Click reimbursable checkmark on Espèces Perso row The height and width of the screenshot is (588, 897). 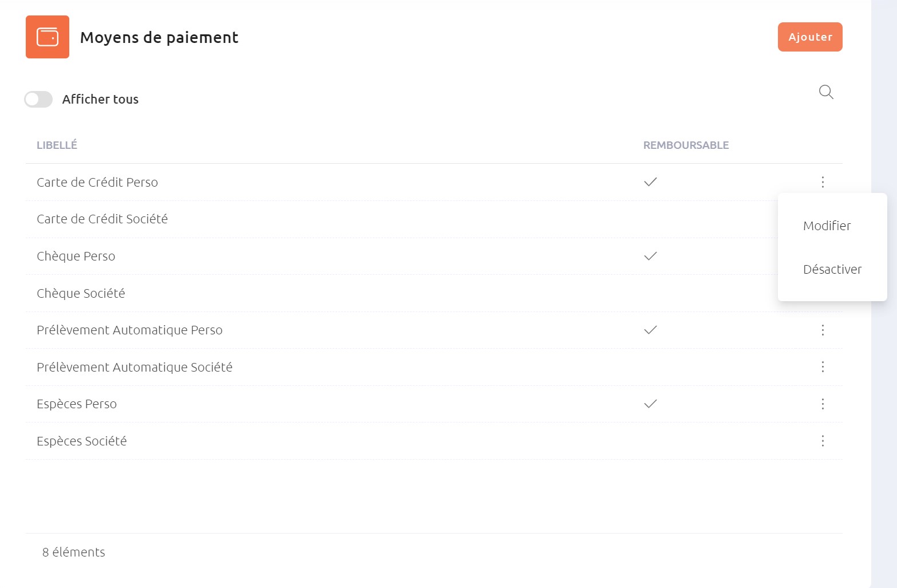click(x=650, y=404)
